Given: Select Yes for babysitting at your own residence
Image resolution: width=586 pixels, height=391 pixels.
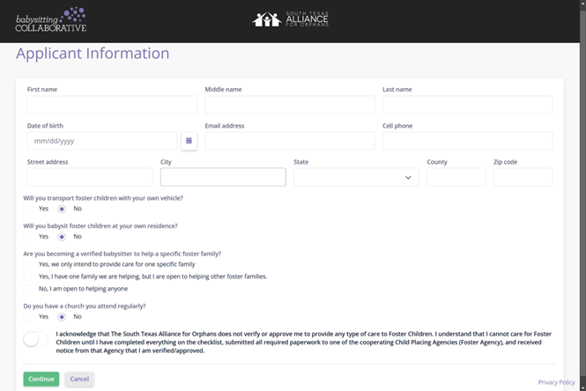Looking at the screenshot, I should pyautogui.click(x=27, y=237).
